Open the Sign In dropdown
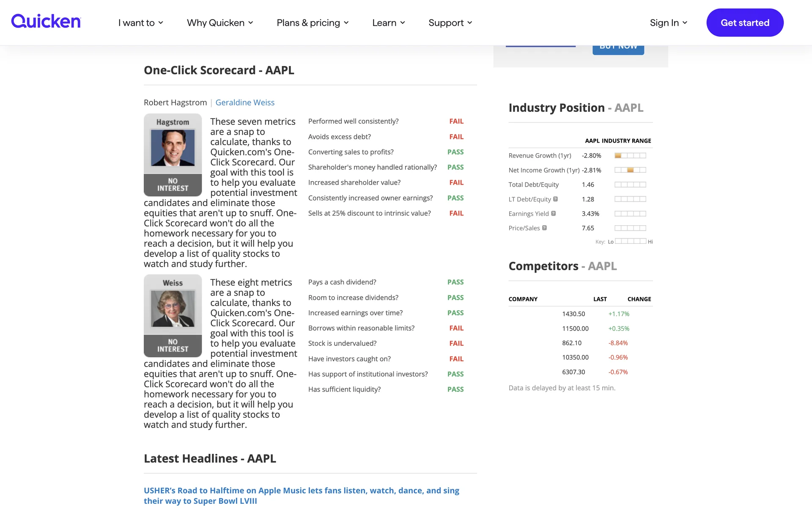This screenshot has height=508, width=812. [x=668, y=23]
